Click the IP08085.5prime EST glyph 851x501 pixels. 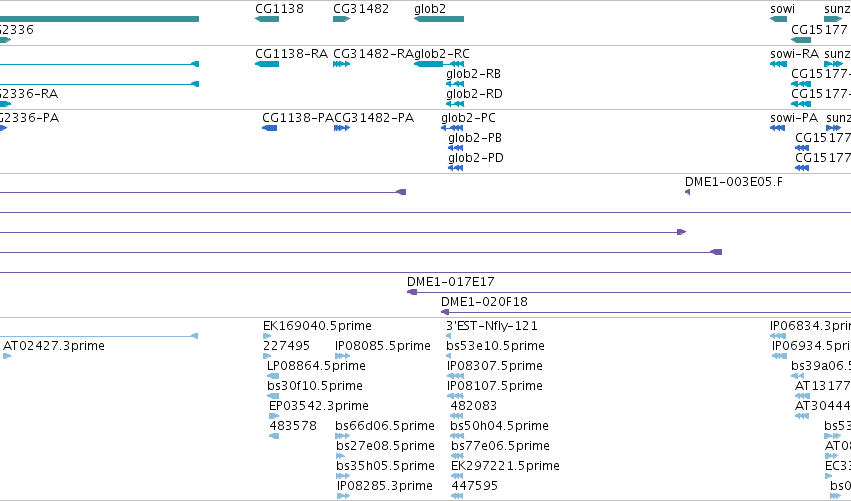point(342,356)
